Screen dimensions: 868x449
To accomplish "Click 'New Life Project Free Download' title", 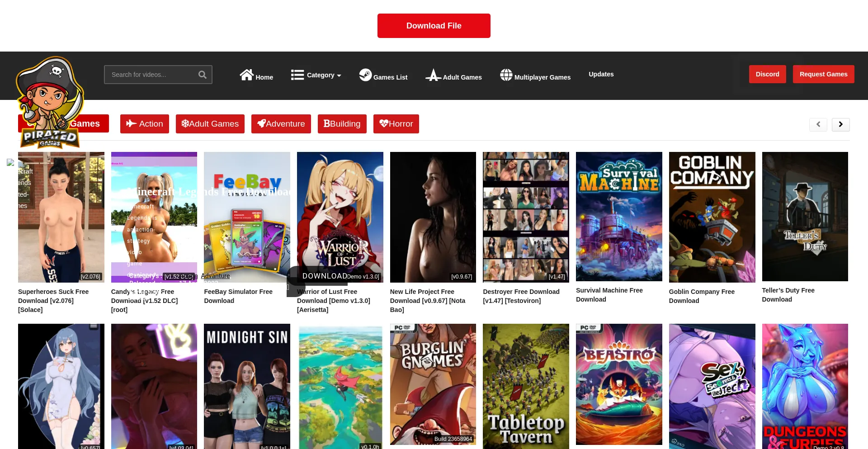I will pos(428,301).
